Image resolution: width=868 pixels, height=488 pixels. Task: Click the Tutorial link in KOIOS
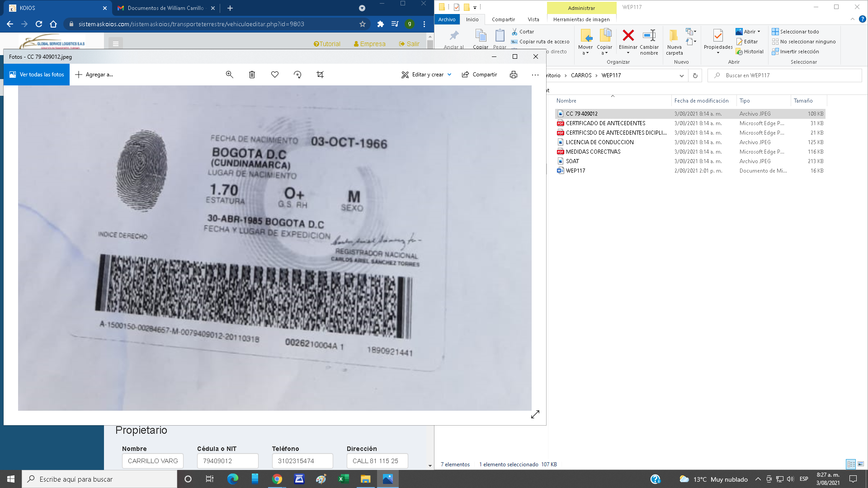coord(327,44)
